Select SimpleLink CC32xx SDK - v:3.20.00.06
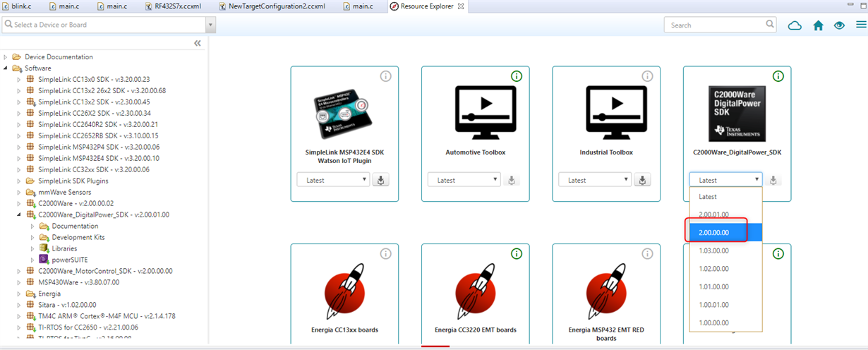The image size is (868, 350). [x=94, y=169]
